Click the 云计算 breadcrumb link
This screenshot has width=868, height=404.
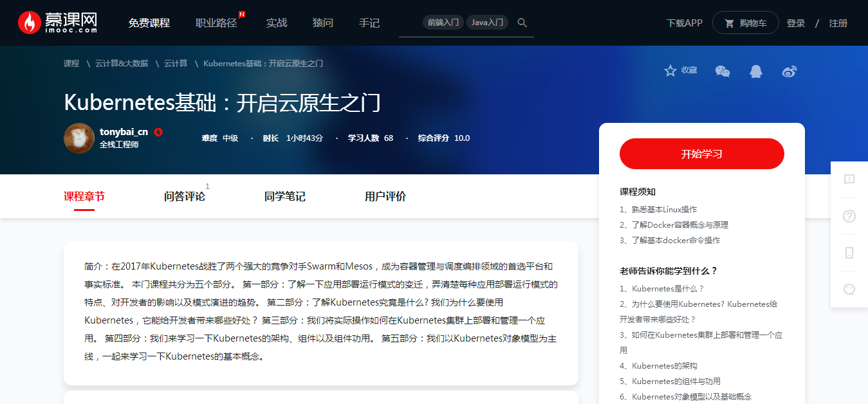176,64
